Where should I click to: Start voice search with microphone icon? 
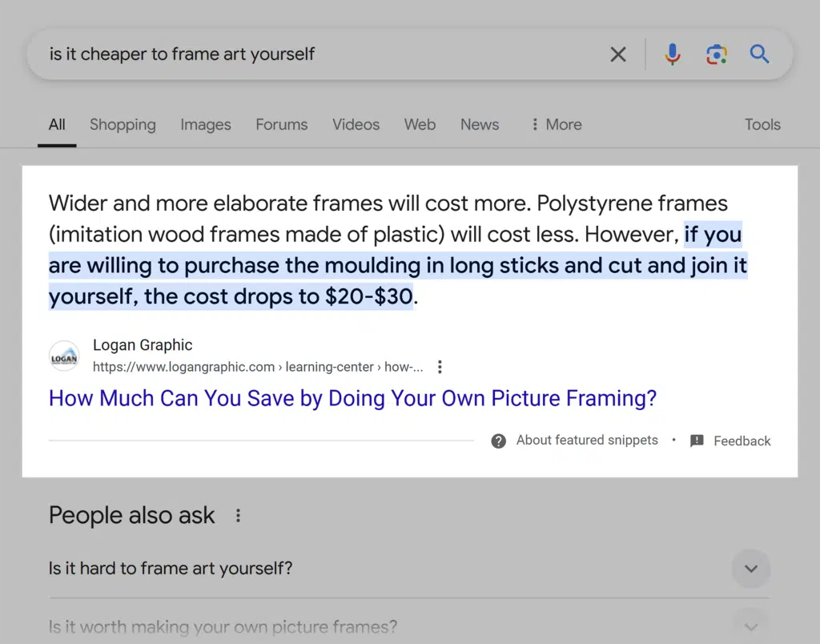click(x=673, y=54)
